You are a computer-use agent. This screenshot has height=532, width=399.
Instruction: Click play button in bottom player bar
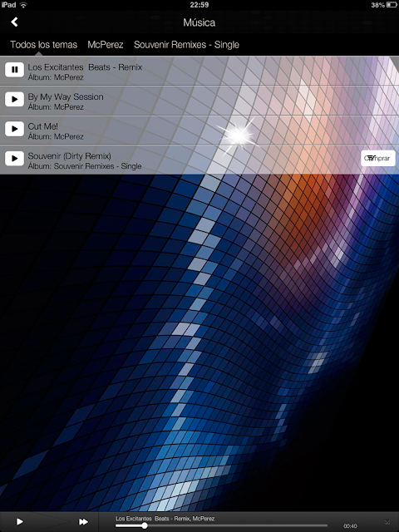pyautogui.click(x=20, y=521)
